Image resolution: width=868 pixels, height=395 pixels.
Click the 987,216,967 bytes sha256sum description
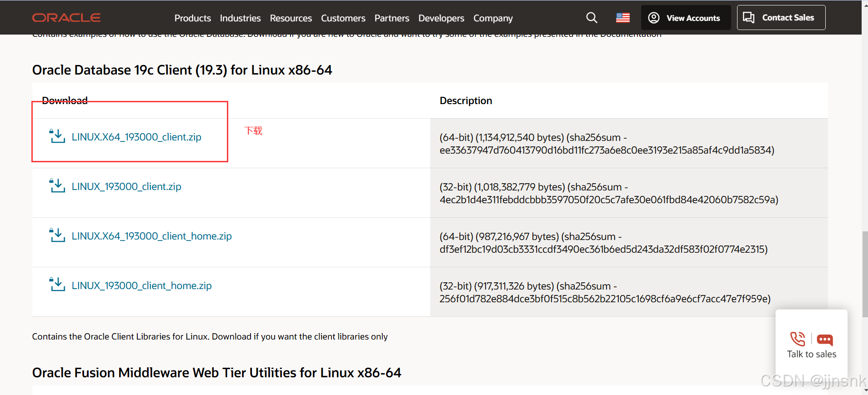[x=603, y=243]
